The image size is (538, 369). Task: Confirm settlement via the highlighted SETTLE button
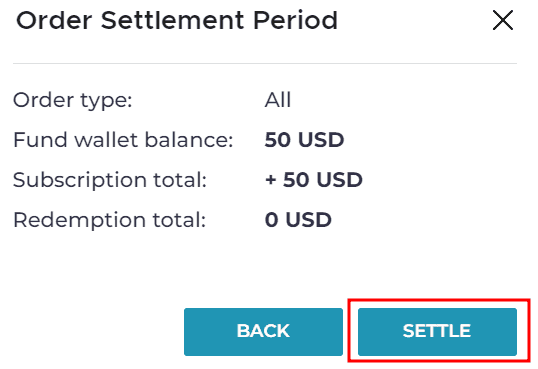pyautogui.click(x=437, y=332)
